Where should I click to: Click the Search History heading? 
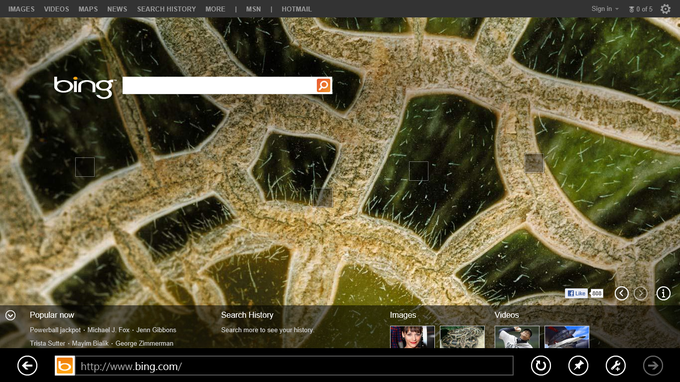tap(247, 315)
